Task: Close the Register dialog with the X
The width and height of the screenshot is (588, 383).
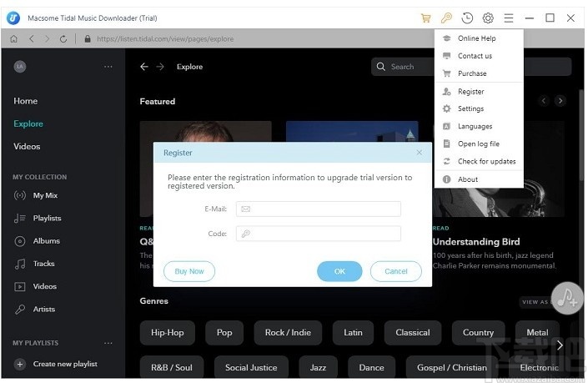Action: tap(420, 153)
